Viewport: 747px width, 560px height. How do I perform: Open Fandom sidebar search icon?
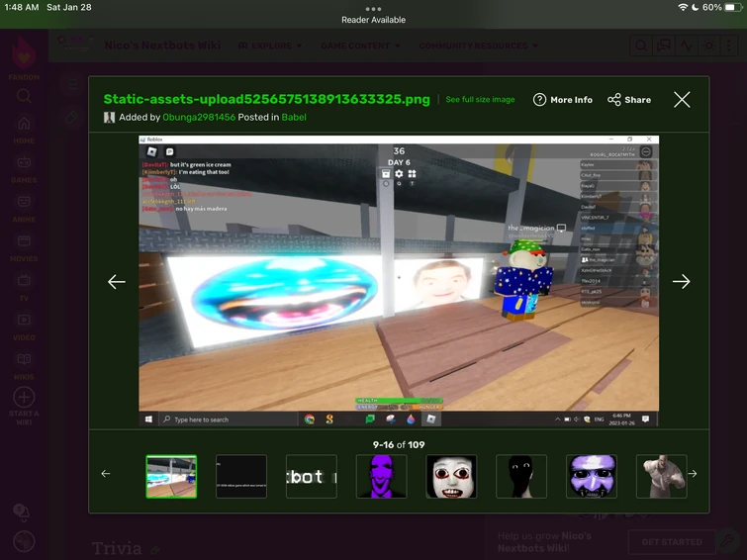(24, 96)
